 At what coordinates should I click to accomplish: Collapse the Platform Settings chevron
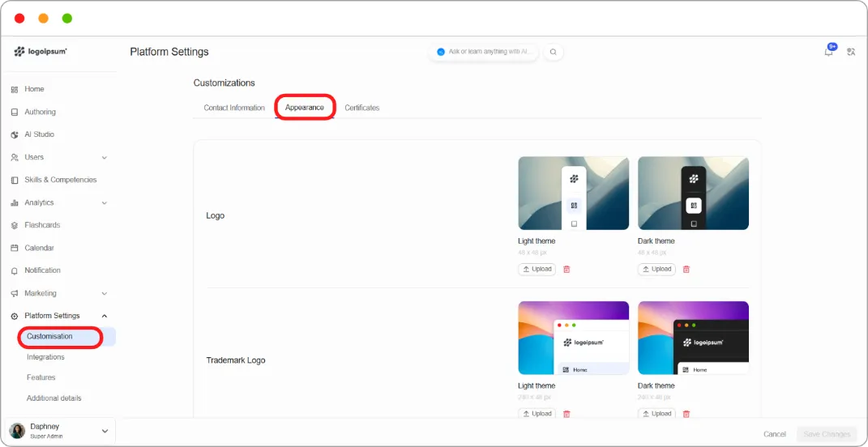click(104, 316)
